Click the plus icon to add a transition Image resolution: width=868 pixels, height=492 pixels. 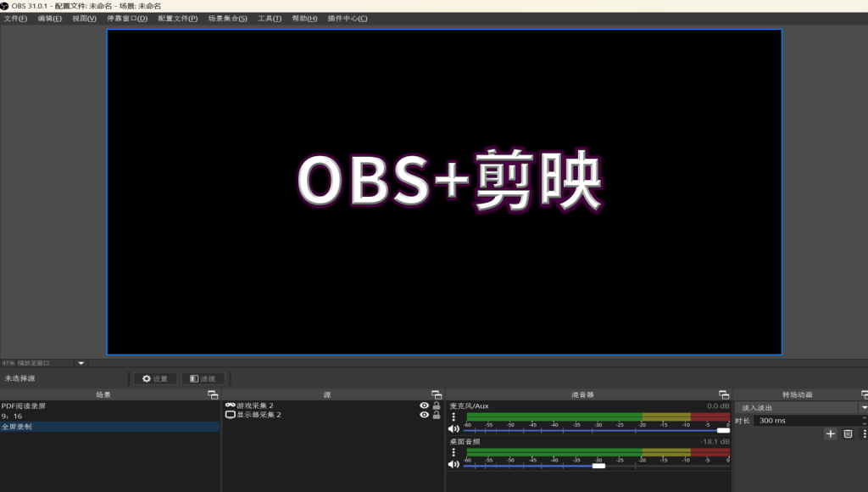(831, 433)
